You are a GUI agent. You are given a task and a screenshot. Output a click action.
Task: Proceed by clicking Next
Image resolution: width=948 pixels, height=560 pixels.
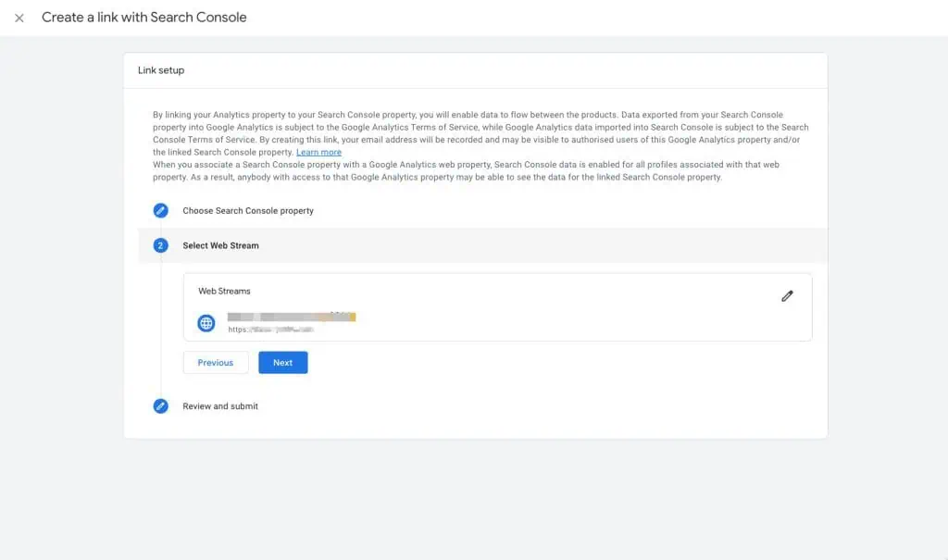(x=282, y=362)
